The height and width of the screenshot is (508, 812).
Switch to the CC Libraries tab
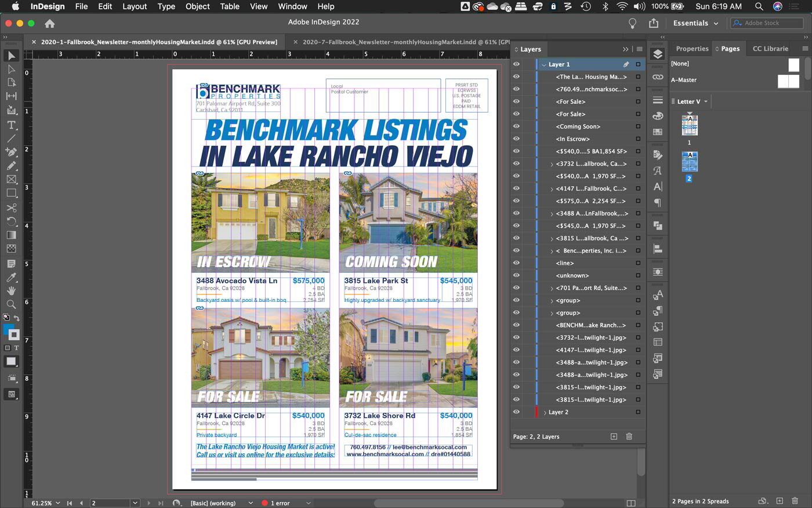[770, 49]
